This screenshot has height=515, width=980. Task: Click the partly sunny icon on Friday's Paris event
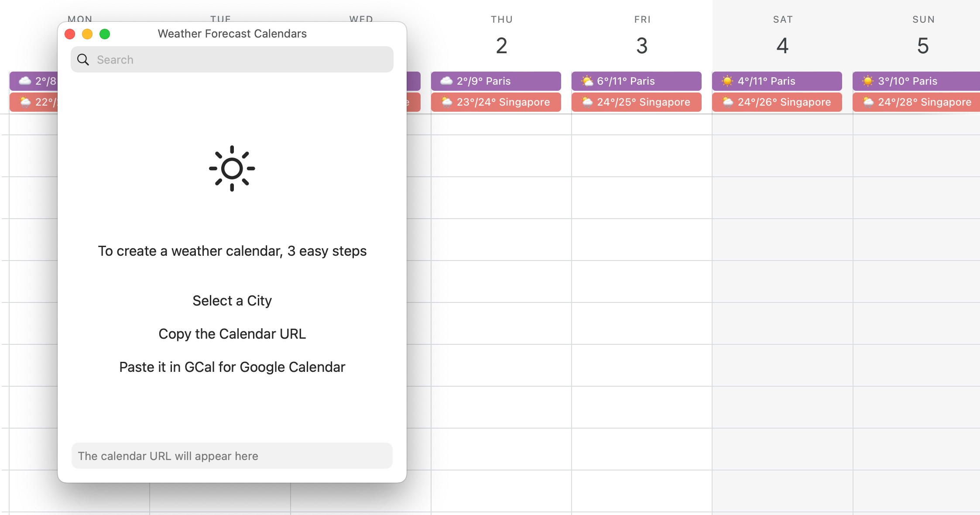(x=587, y=81)
